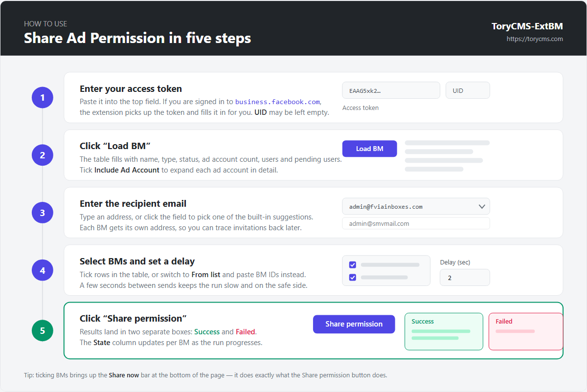
Task: Open the Success results box
Action: coord(444,331)
